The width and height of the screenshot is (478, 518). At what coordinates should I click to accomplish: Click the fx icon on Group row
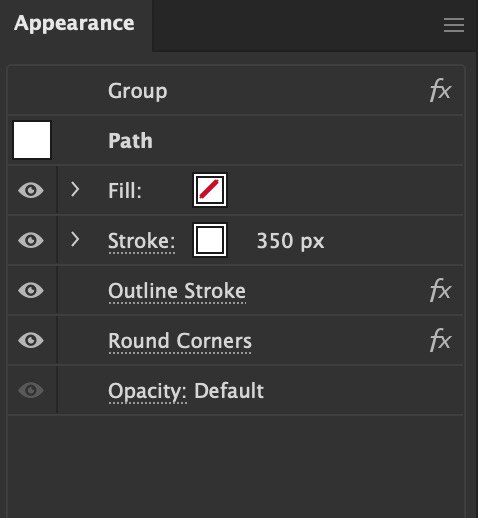click(440, 90)
